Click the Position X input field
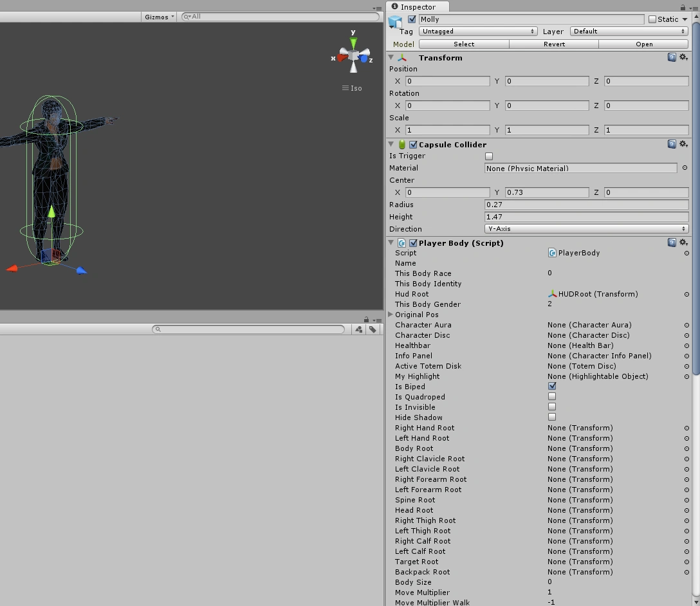700x606 pixels. click(447, 81)
